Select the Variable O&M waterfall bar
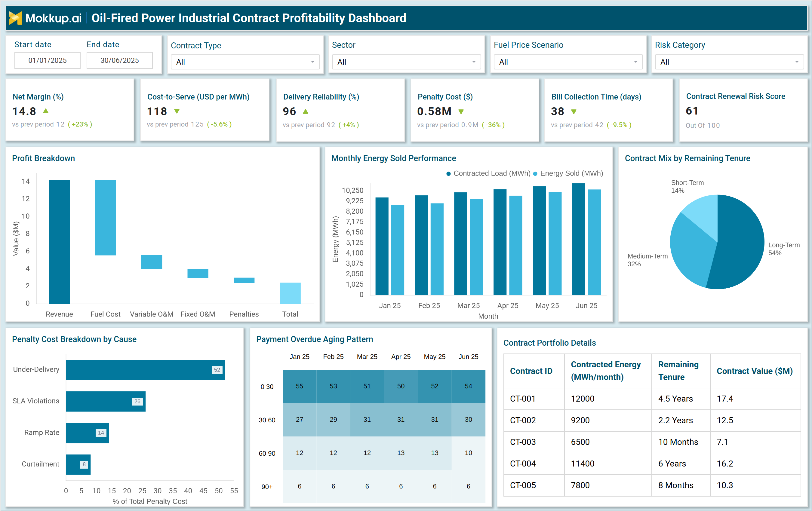This screenshot has height=511, width=812. pyautogui.click(x=152, y=262)
